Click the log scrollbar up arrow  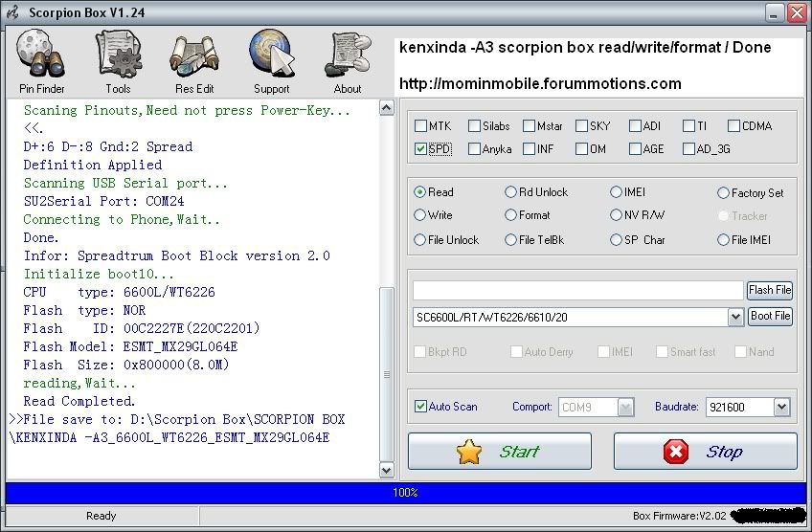click(x=386, y=107)
